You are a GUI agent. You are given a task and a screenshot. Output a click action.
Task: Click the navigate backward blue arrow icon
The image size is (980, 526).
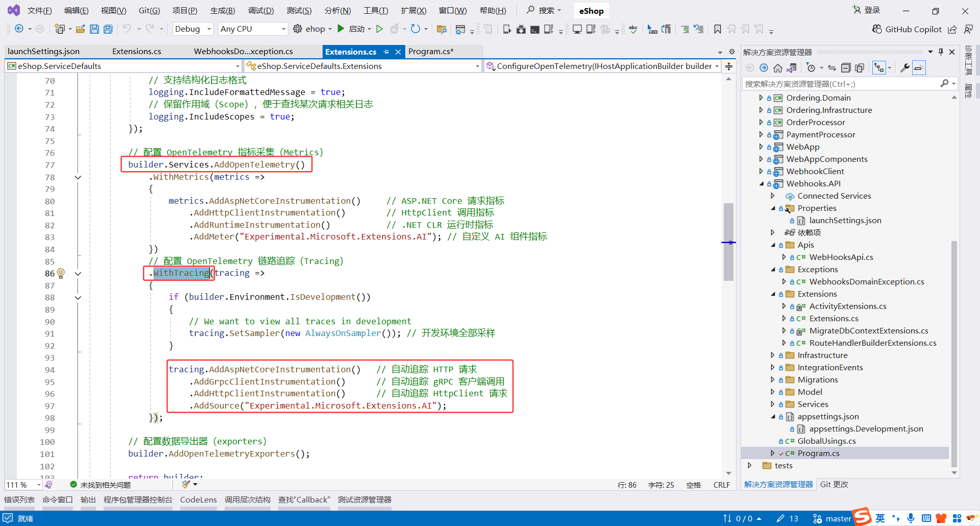click(18, 29)
